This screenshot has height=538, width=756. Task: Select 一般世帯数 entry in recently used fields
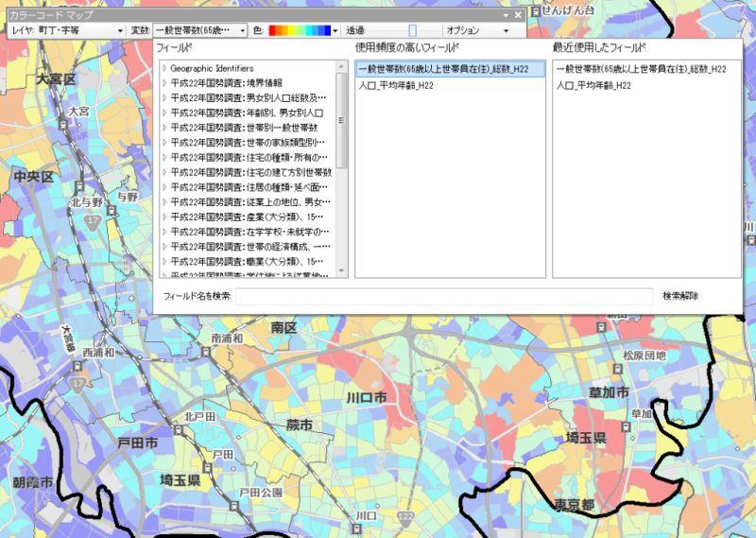[x=641, y=69]
